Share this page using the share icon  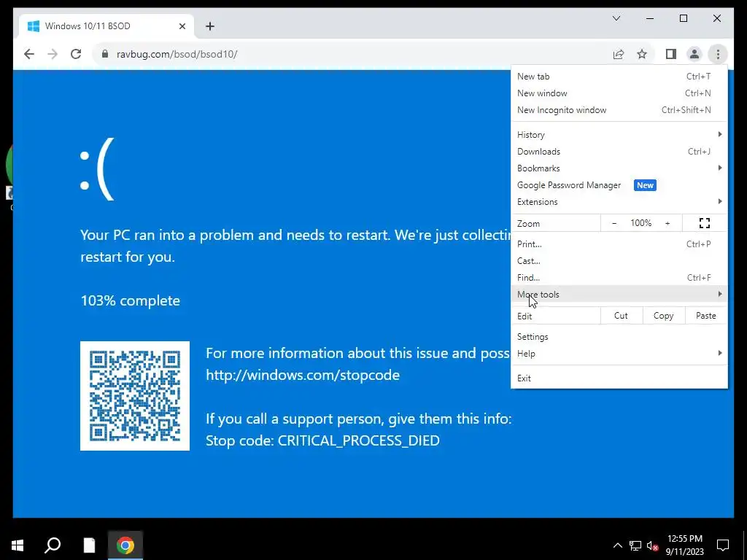pyautogui.click(x=619, y=54)
